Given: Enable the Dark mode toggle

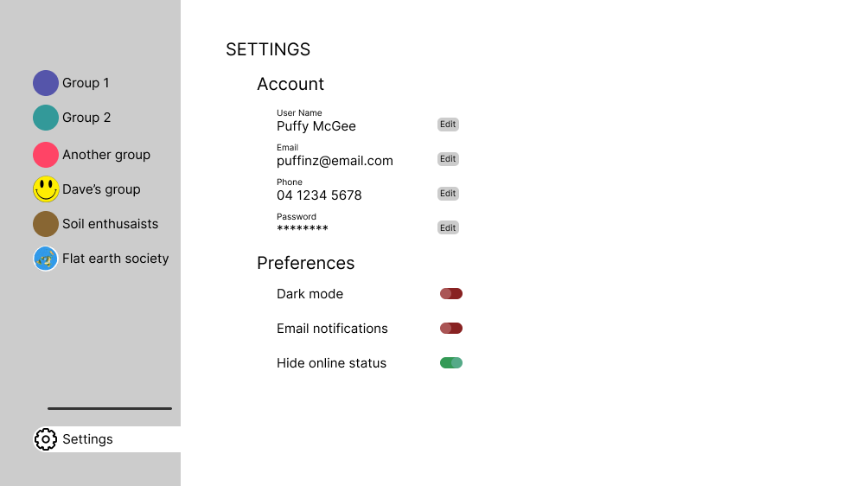Looking at the screenshot, I should pos(451,294).
